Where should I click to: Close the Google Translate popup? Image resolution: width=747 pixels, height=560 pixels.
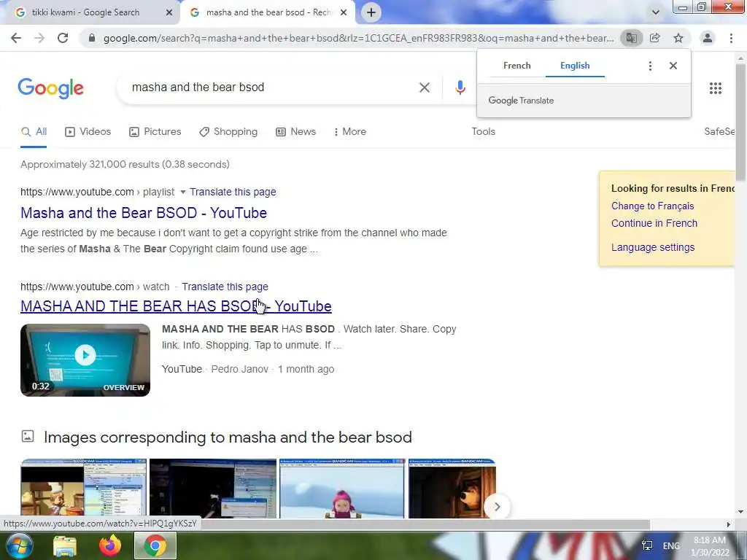pos(673,66)
